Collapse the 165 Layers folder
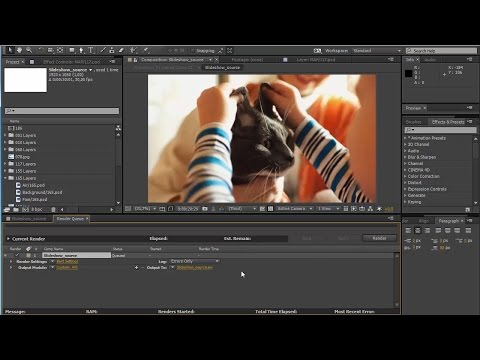The height and width of the screenshot is (360, 480). click(x=5, y=178)
